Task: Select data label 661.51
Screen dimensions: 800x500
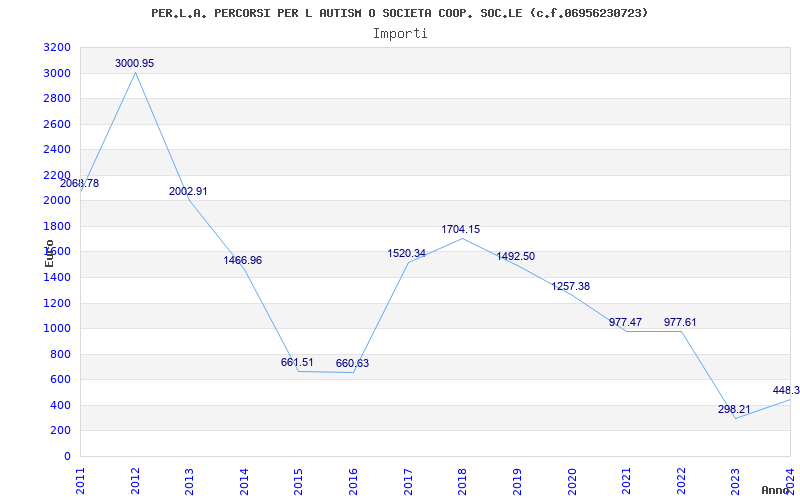Action: tap(297, 362)
